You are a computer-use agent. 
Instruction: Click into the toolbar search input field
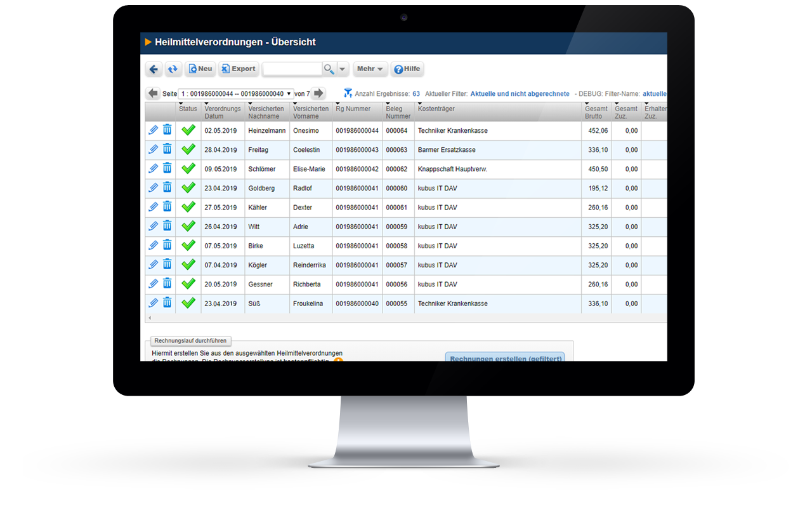(x=292, y=69)
